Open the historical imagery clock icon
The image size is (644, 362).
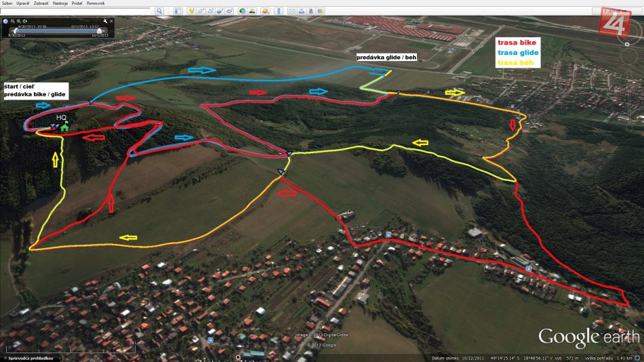pos(242,12)
